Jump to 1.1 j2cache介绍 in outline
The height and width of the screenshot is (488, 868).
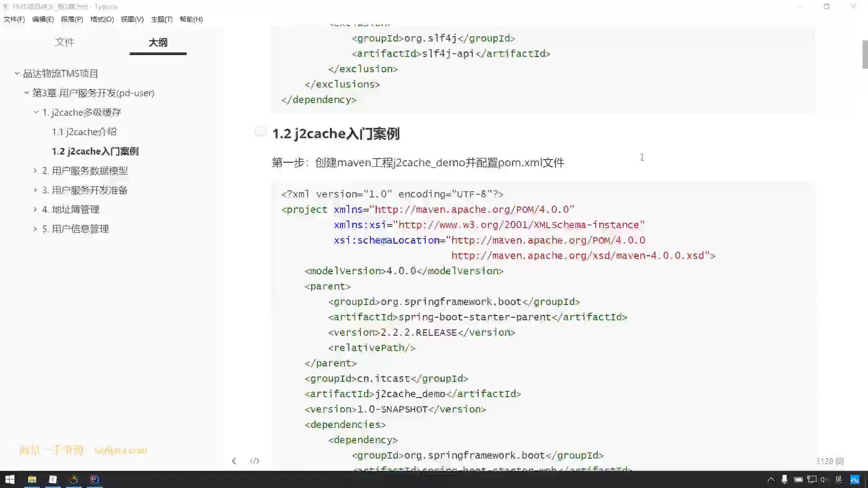coord(84,131)
